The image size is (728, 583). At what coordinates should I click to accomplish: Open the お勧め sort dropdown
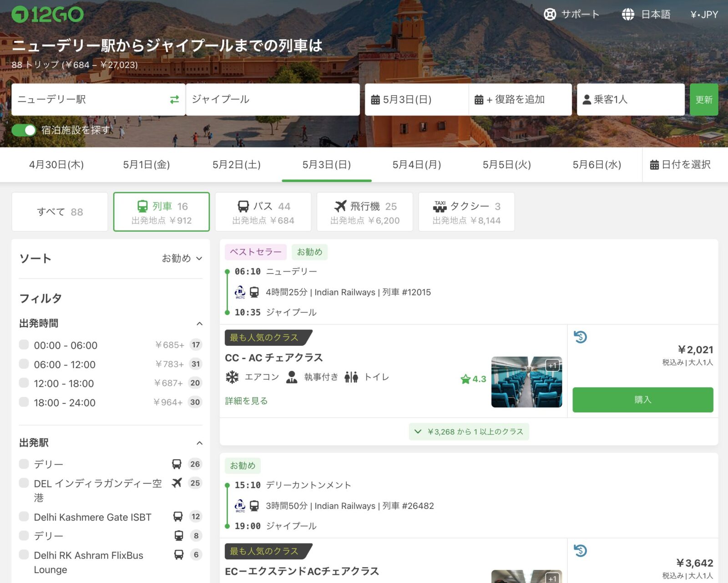click(x=182, y=259)
